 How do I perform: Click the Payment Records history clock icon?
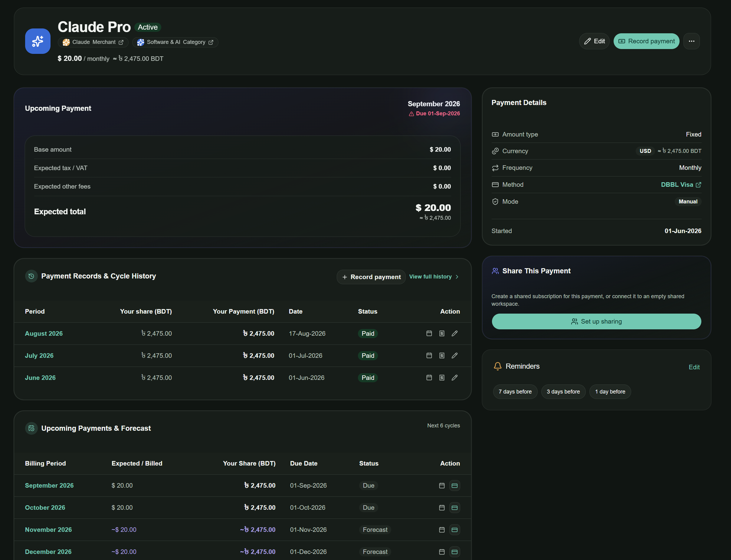[x=31, y=276]
